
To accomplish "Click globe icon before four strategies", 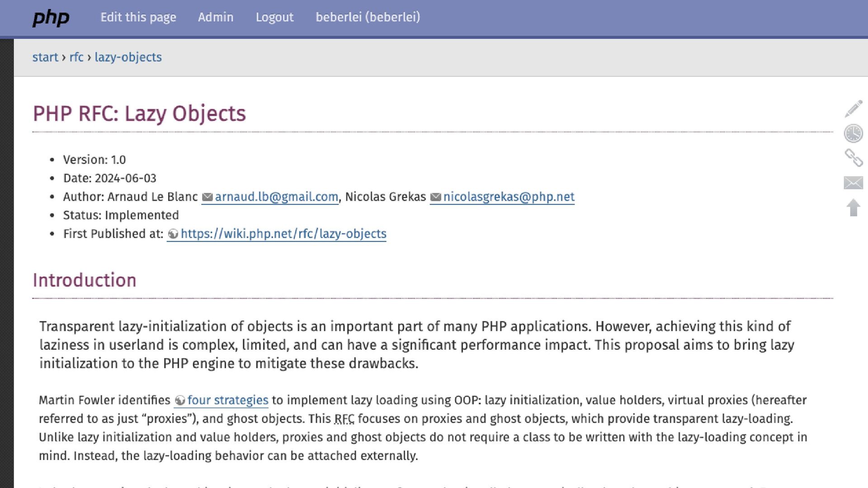I will coord(180,400).
